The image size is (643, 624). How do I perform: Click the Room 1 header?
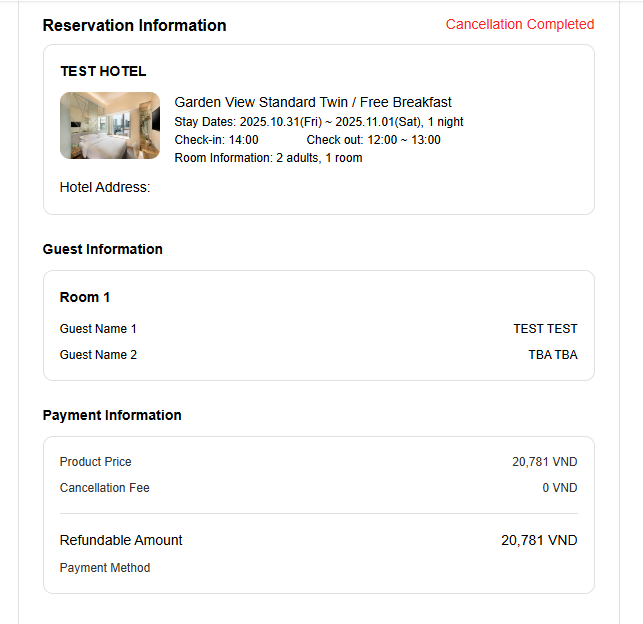85,297
